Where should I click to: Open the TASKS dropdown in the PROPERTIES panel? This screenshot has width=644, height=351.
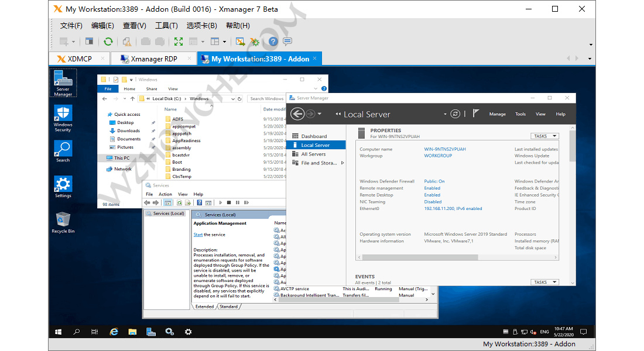point(544,136)
